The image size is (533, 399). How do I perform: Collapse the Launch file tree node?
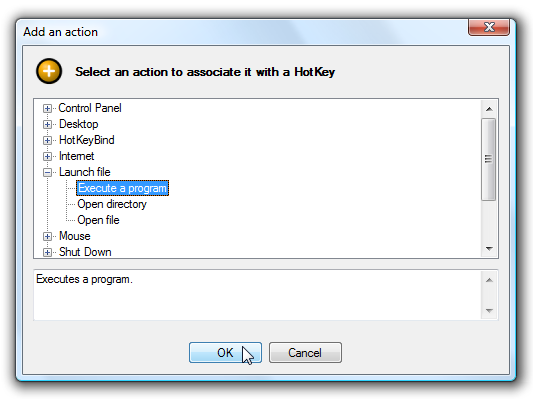coord(47,172)
